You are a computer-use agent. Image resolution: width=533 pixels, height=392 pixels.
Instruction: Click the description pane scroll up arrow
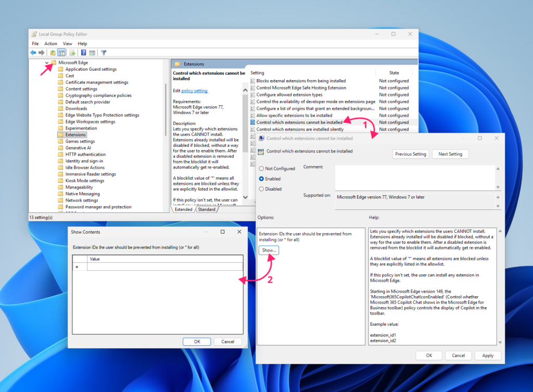[x=245, y=91]
